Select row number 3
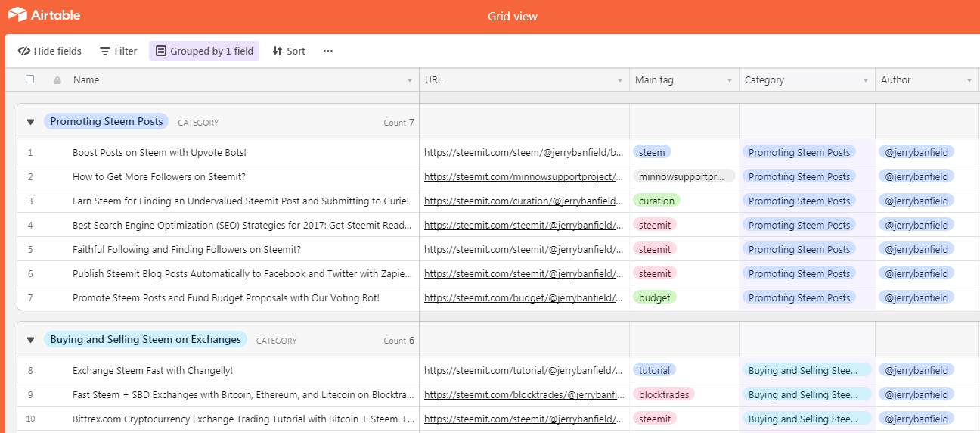 click(x=30, y=201)
